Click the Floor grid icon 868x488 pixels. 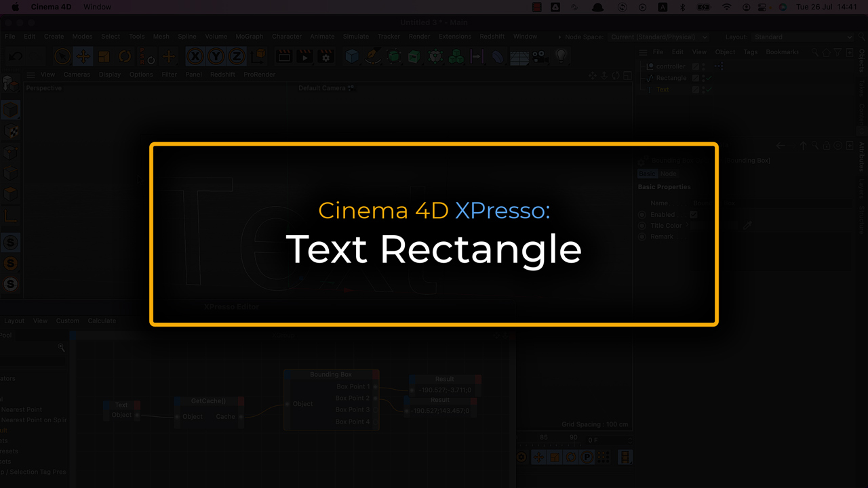coord(519,58)
